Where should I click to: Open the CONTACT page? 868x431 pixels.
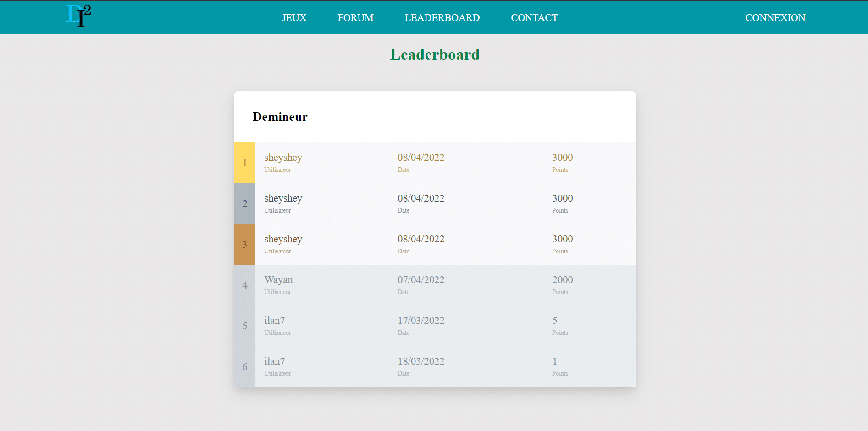point(534,17)
